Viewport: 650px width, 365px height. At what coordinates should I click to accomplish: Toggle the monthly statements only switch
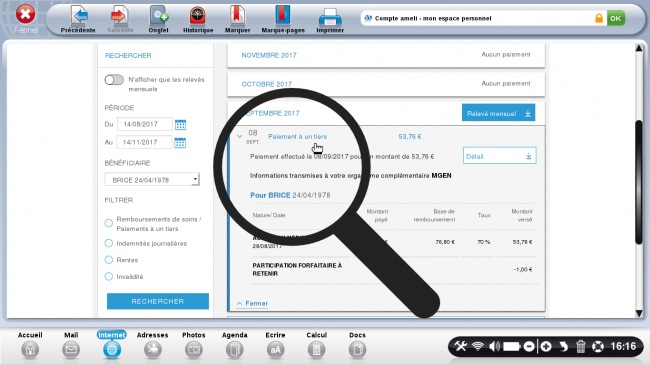(x=114, y=80)
